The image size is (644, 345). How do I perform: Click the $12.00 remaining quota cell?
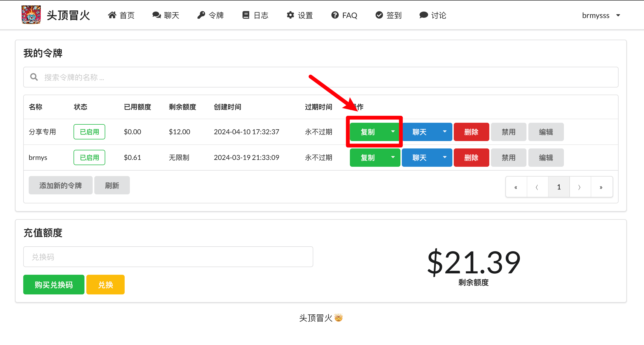pos(179,132)
